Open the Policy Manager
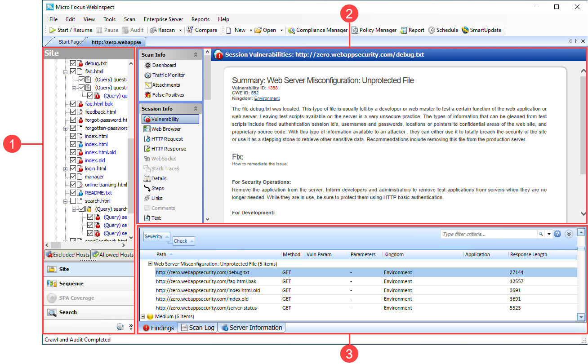 tap(374, 30)
